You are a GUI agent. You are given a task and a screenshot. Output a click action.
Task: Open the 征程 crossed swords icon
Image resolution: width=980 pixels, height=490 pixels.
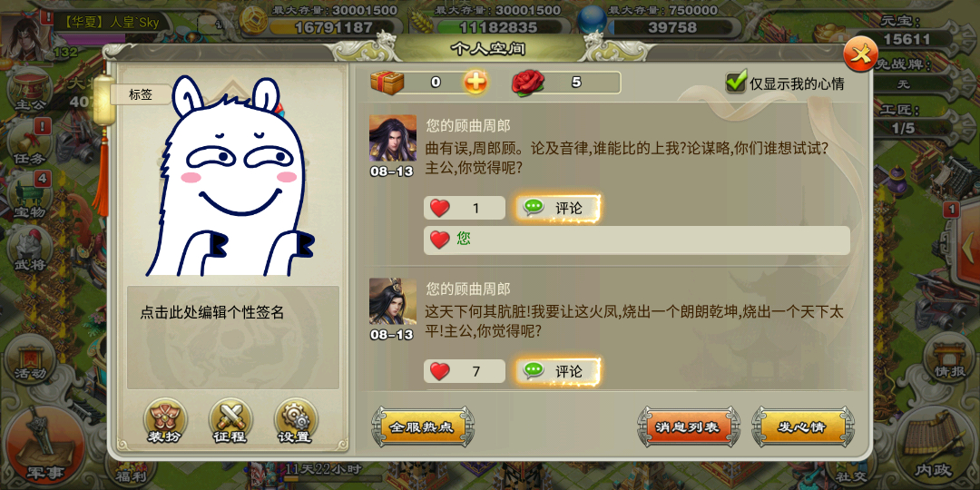pos(230,421)
